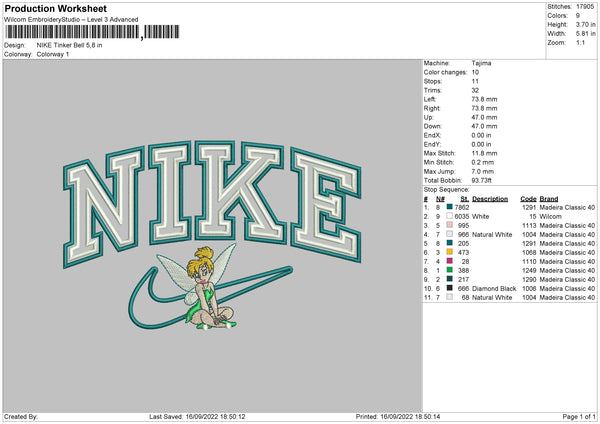Screen dimensions: 600x424
Task: Click design name NIKE Tinker Bell 5,8 in
Action: pyautogui.click(x=69, y=45)
